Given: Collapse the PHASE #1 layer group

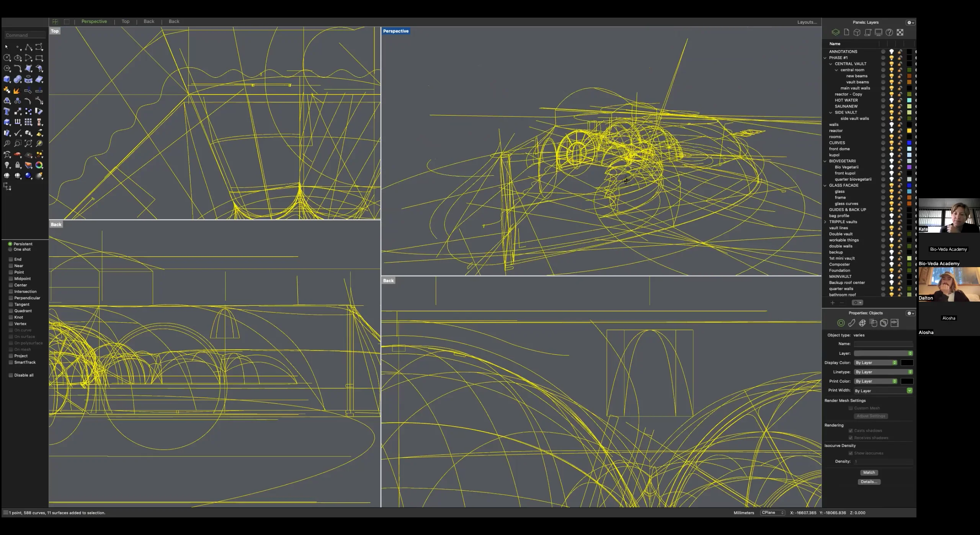Looking at the screenshot, I should [825, 58].
